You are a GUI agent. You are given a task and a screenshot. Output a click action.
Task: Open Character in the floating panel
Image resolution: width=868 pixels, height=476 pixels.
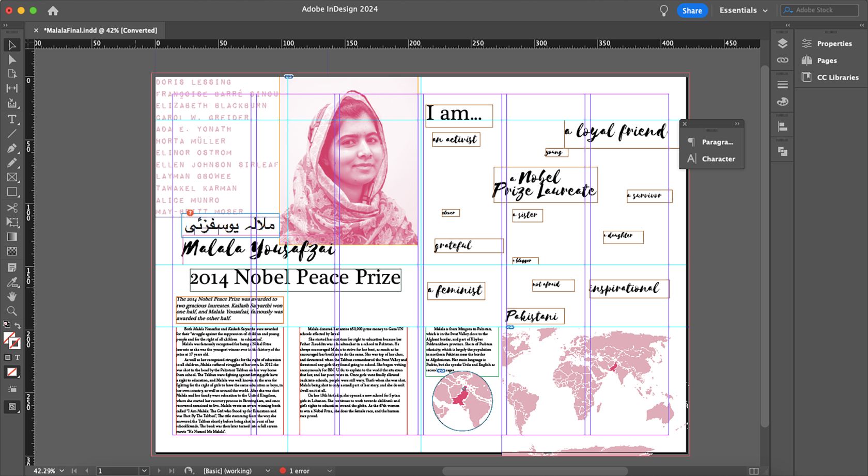[x=718, y=158]
